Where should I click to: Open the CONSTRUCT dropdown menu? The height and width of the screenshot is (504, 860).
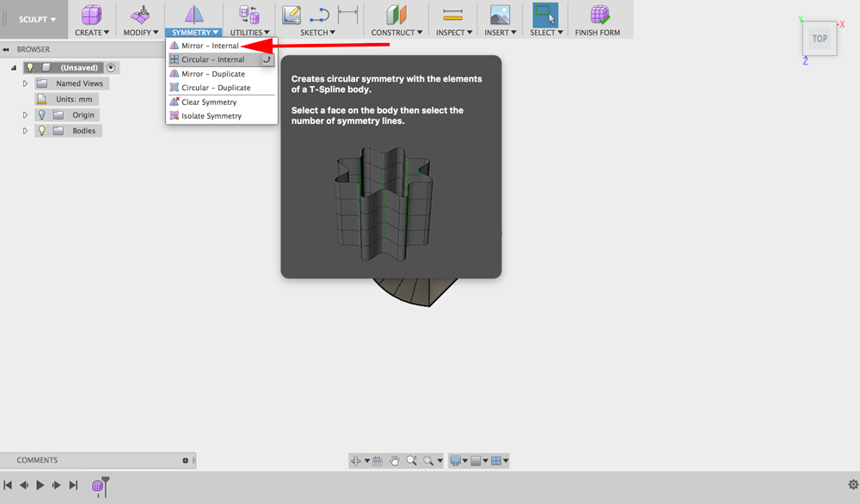coord(396,33)
